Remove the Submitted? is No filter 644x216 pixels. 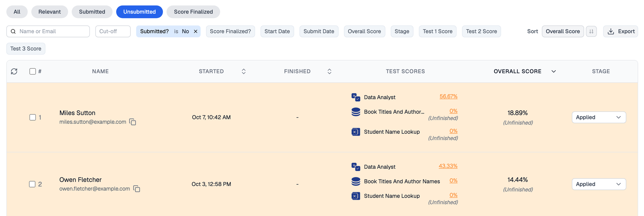[195, 31]
